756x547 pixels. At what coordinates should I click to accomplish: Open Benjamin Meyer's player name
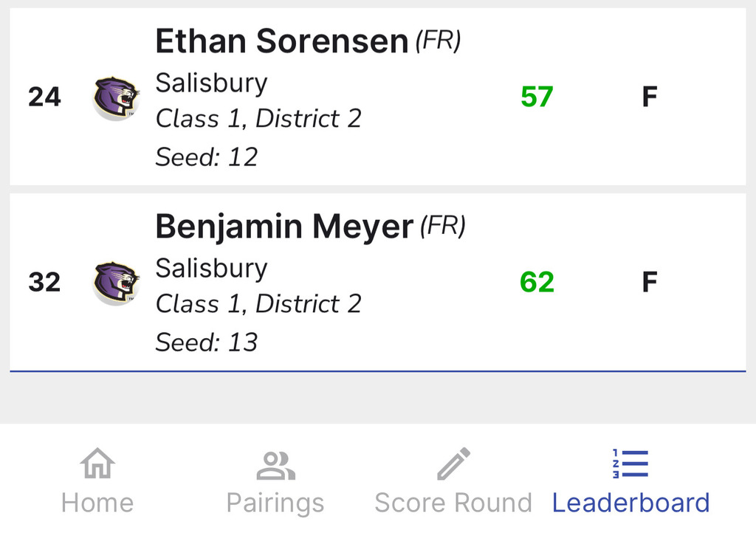pyautogui.click(x=284, y=227)
